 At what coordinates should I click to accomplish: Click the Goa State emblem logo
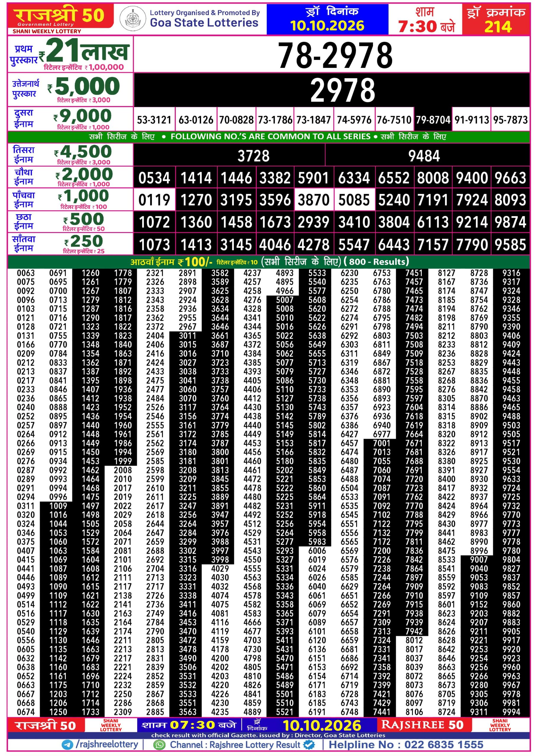point(132,19)
